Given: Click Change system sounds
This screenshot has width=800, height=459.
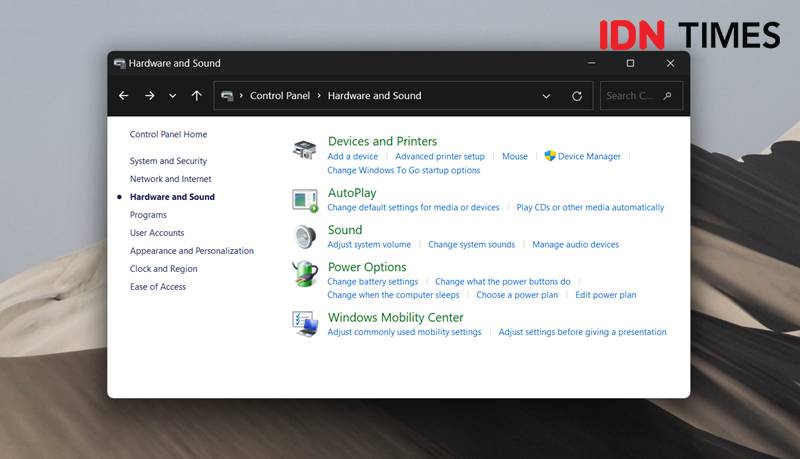Looking at the screenshot, I should (471, 245).
